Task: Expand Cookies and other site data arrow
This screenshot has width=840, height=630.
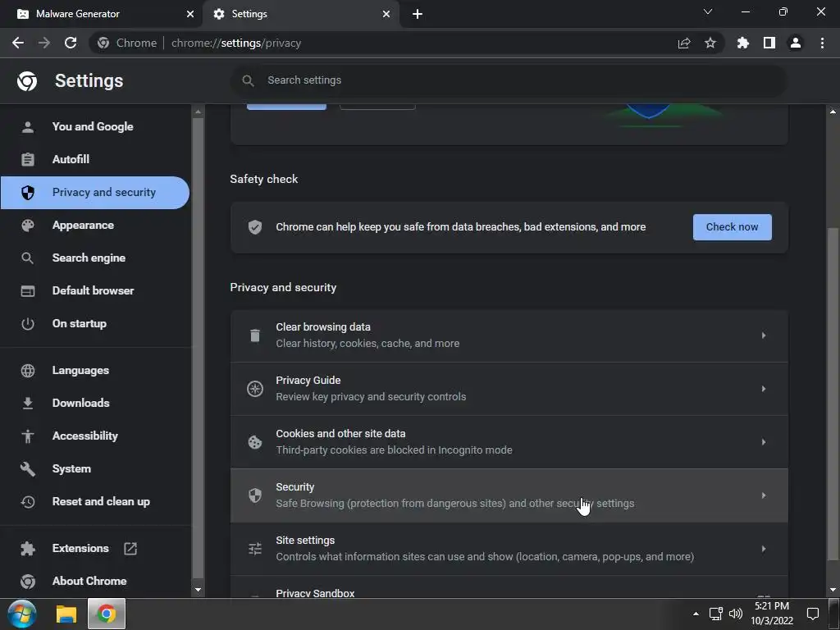Action: (764, 442)
